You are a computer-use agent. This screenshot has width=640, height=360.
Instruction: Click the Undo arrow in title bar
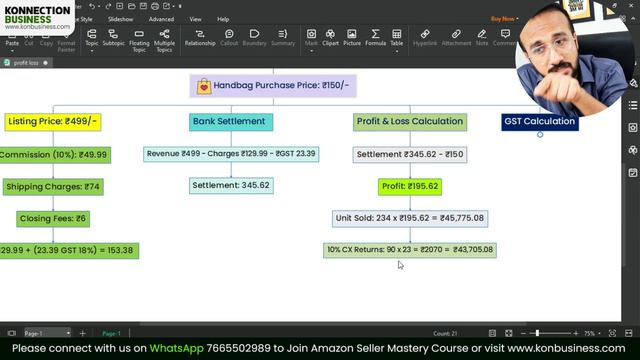92,6
